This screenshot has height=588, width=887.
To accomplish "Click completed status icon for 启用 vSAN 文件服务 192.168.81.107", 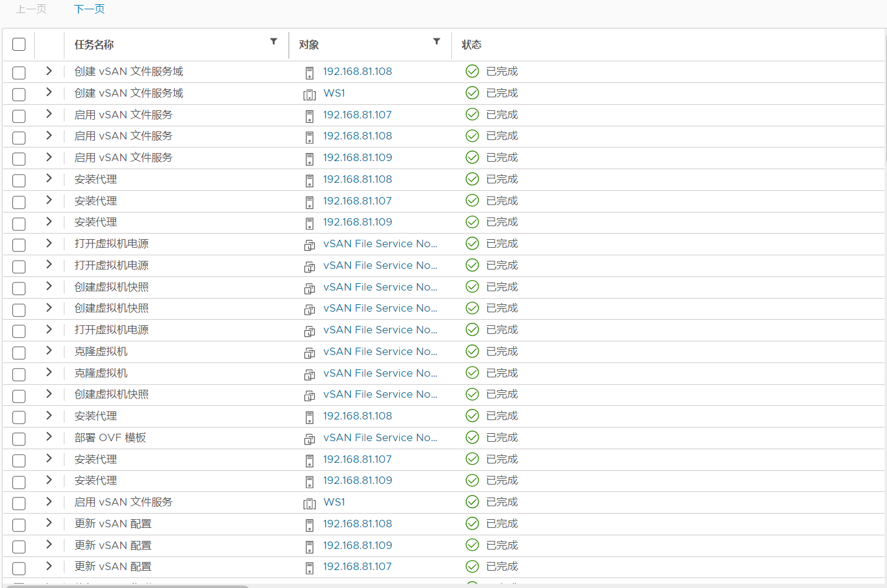I will pyautogui.click(x=472, y=115).
